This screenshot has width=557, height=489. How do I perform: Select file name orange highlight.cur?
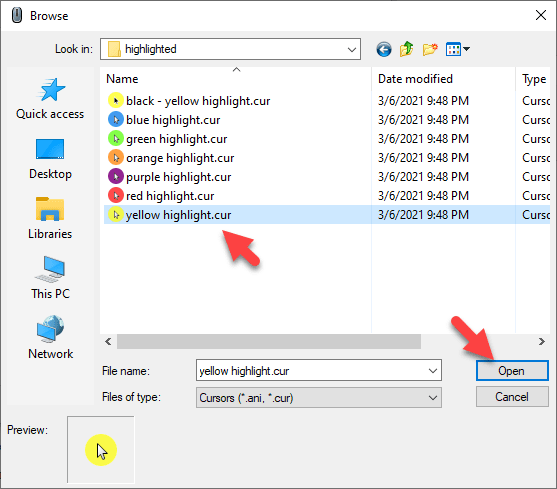180,158
